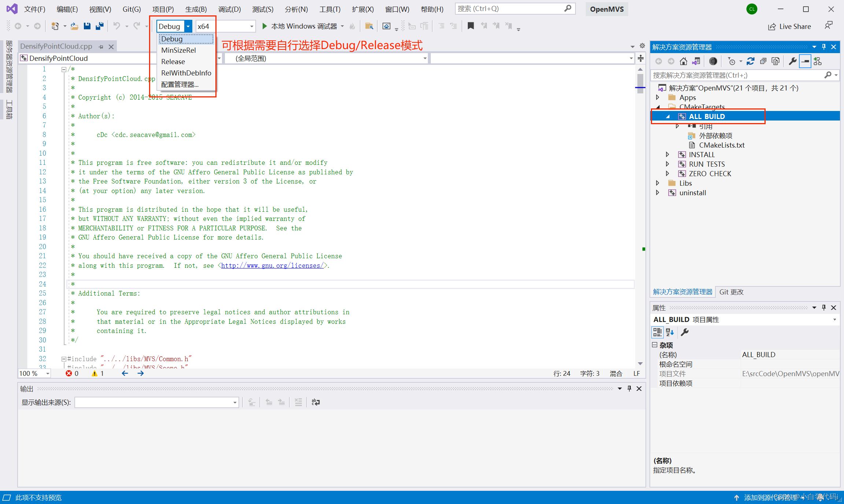Follow the gnu.org licenses link in the code
Viewport: 844px width, 504px height.
[273, 265]
